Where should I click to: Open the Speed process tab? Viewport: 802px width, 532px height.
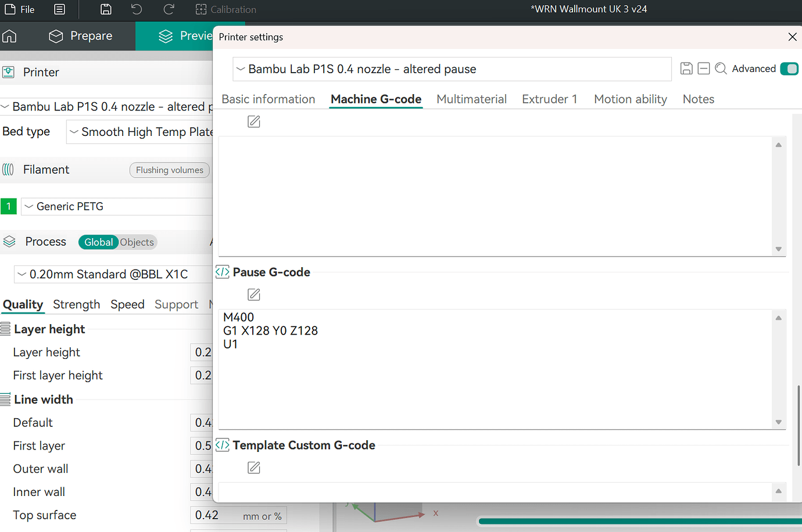(127, 304)
